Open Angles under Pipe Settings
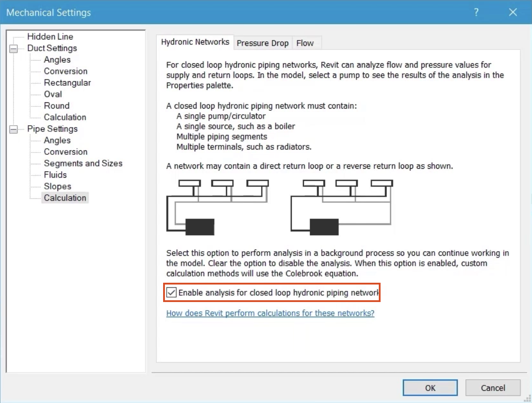This screenshot has height=403, width=532. tap(57, 140)
